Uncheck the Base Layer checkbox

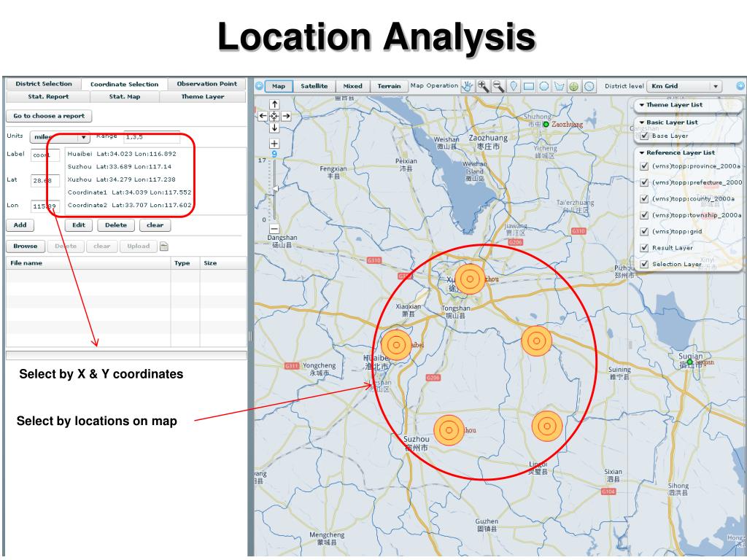click(645, 136)
